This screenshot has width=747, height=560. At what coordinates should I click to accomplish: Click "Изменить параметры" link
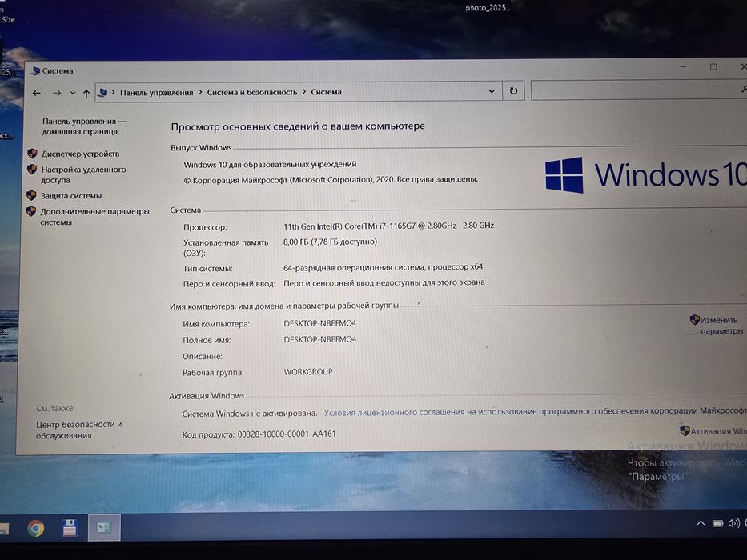tap(721, 326)
